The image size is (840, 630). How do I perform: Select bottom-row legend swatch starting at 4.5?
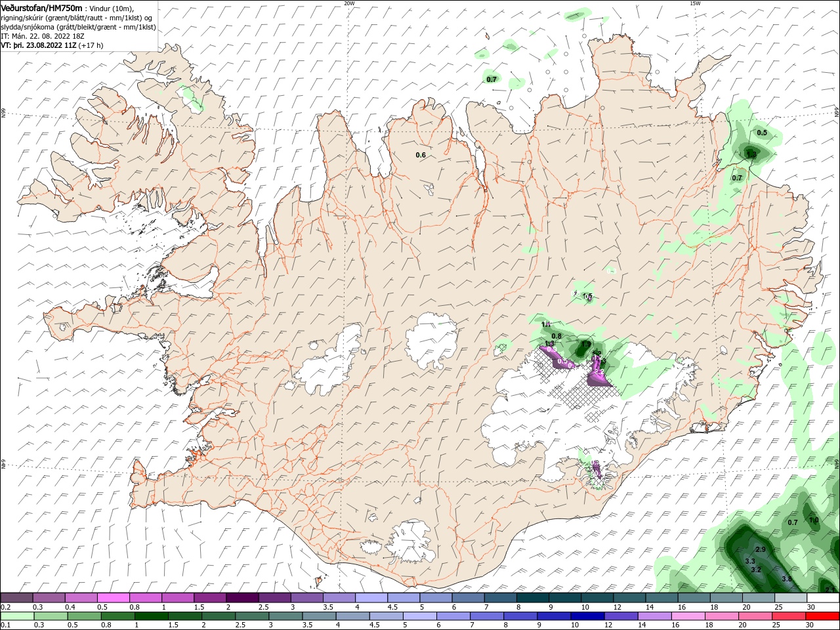[x=387, y=616]
